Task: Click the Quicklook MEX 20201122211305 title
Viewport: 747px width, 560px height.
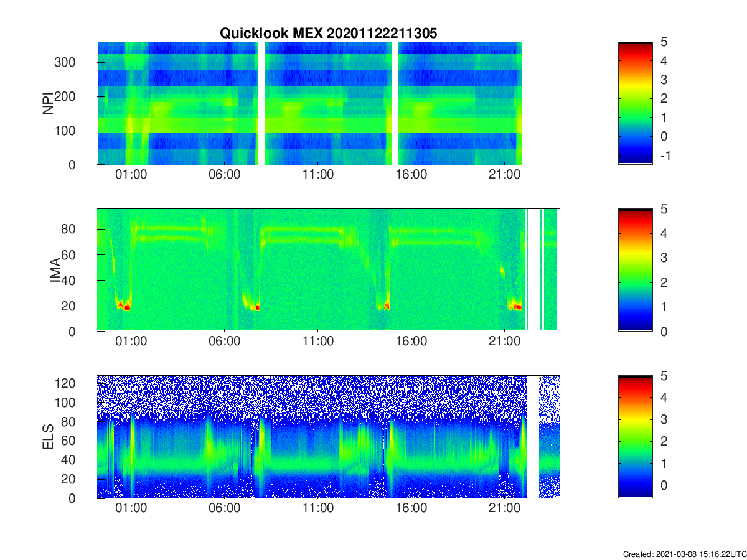Action: click(329, 34)
